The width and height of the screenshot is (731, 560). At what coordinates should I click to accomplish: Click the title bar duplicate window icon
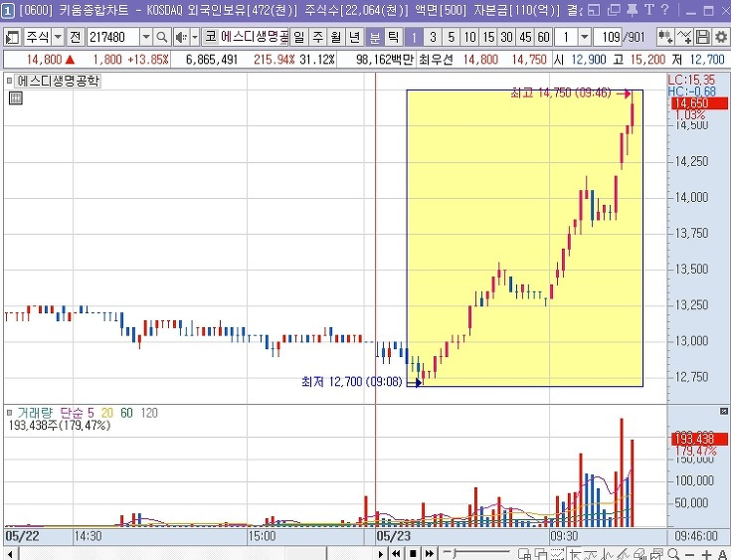pos(614,10)
